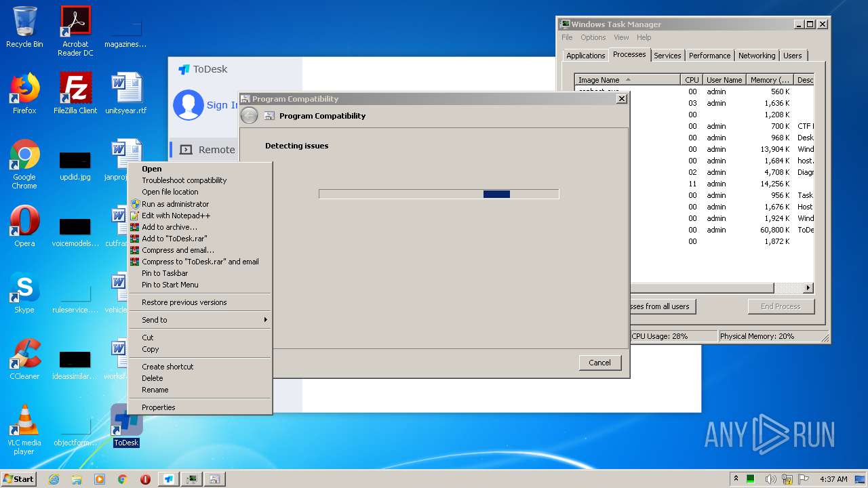Select Compress and email... entry
The height and width of the screenshot is (488, 868).
click(200, 250)
